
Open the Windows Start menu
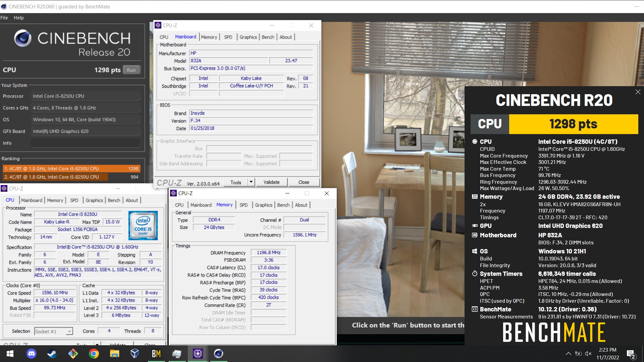10,354
